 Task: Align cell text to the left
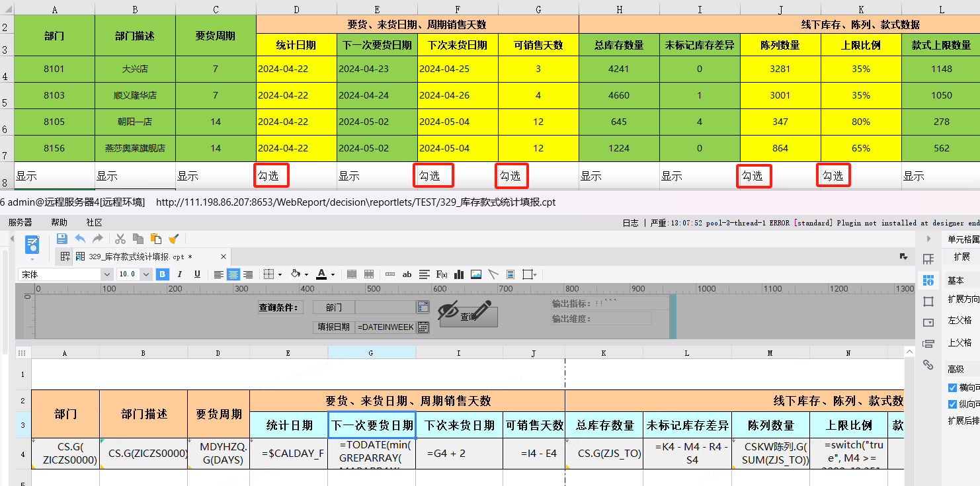[x=219, y=274]
